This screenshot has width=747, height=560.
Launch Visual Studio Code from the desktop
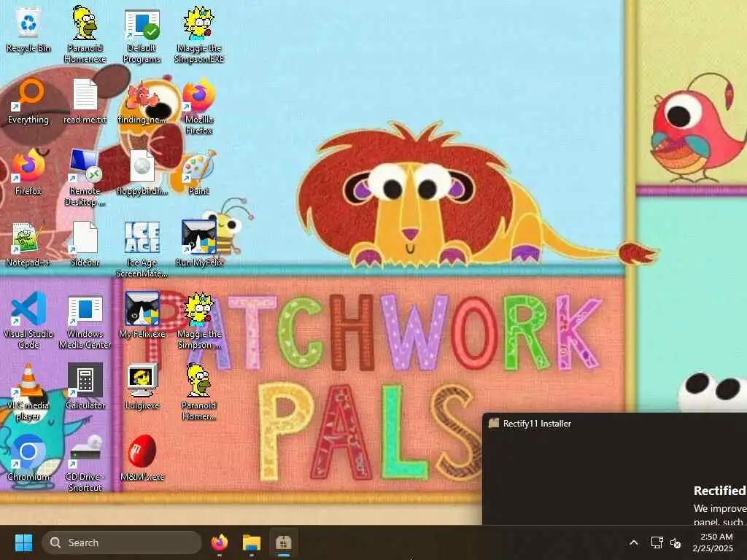[x=28, y=320]
